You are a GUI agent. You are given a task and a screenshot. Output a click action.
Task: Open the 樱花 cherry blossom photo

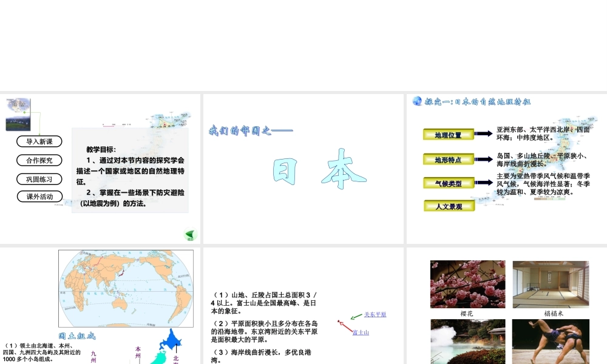pos(467,285)
